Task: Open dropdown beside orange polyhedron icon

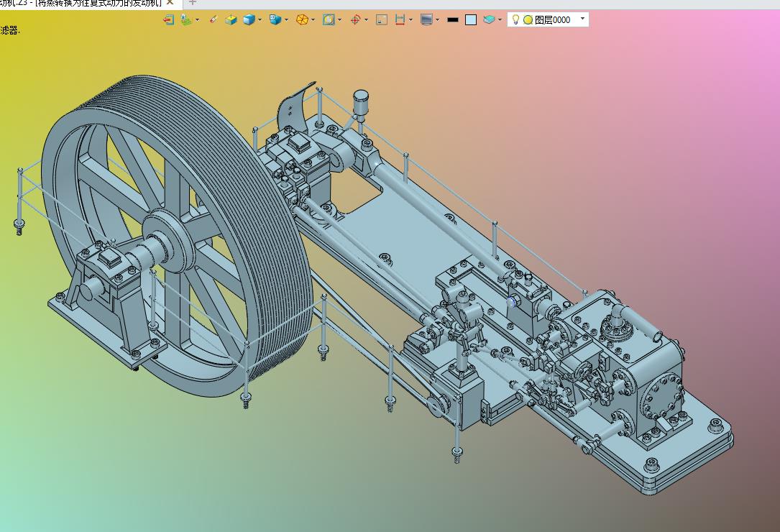Action: [313, 20]
